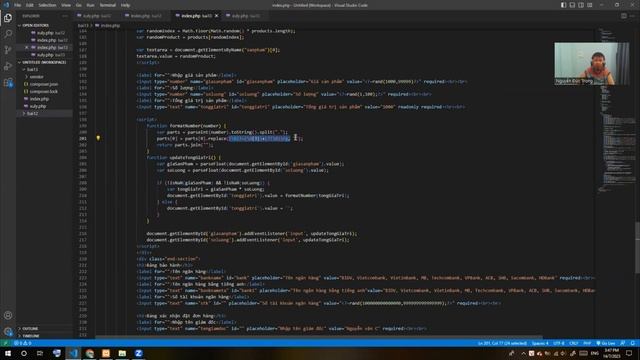The width and height of the screenshot is (640, 360).
Task: Click the remote window indicator in status bar
Action: (5, 343)
